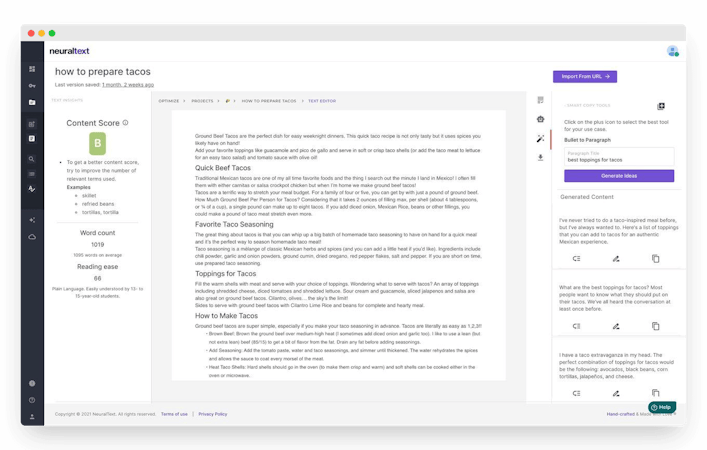Select the magic wand smart copy icon
Image resolution: width=707 pixels, height=450 pixels.
point(540,138)
